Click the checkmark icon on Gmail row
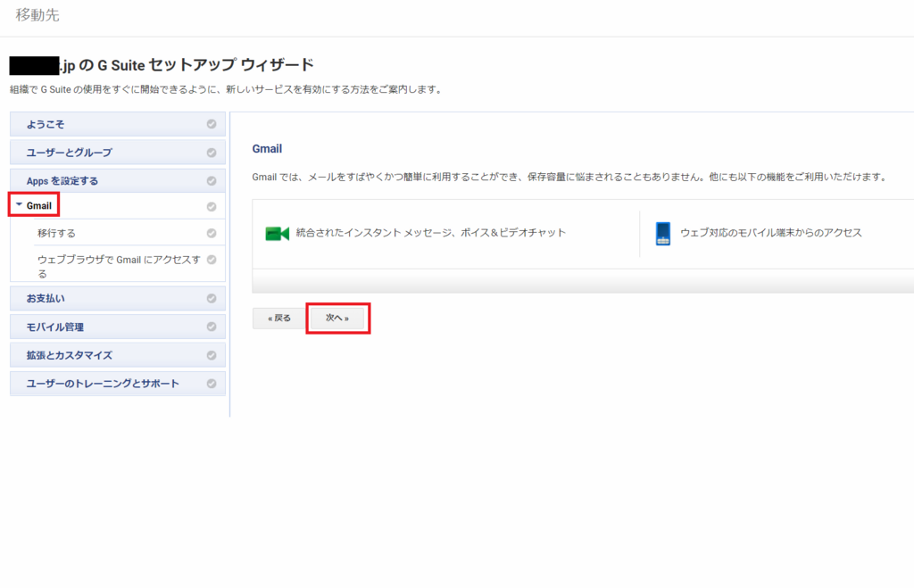914x588 pixels. pyautogui.click(x=212, y=206)
